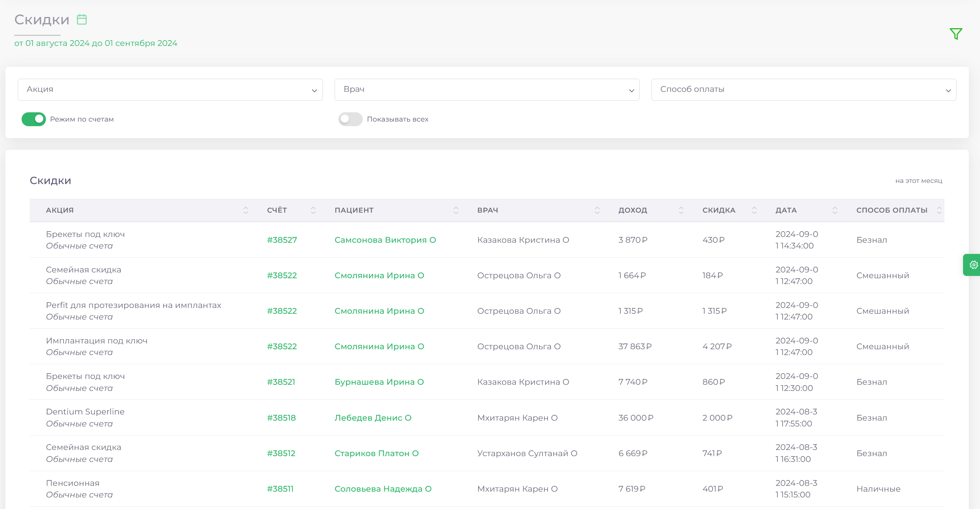
Task: Click the на этот месяц label
Action: tap(919, 181)
